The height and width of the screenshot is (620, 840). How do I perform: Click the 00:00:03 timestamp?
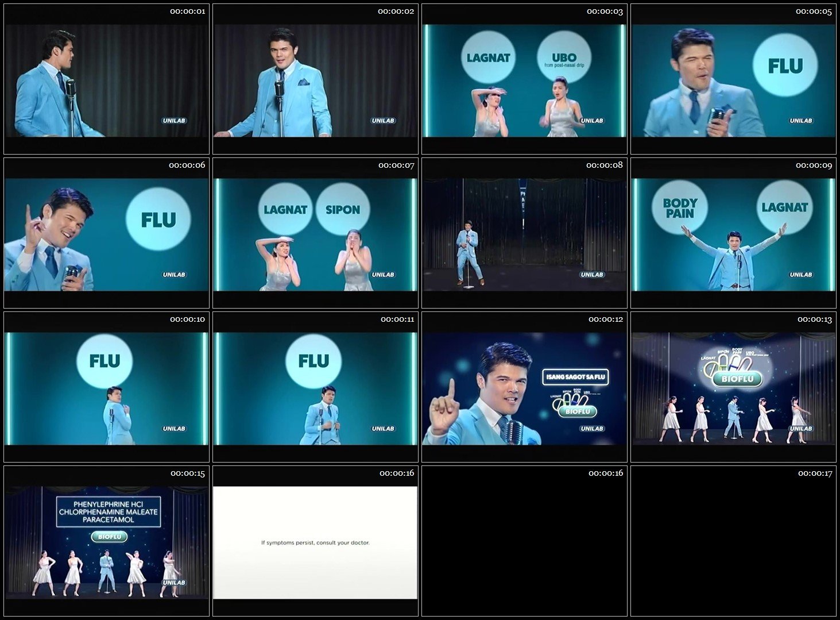[605, 11]
